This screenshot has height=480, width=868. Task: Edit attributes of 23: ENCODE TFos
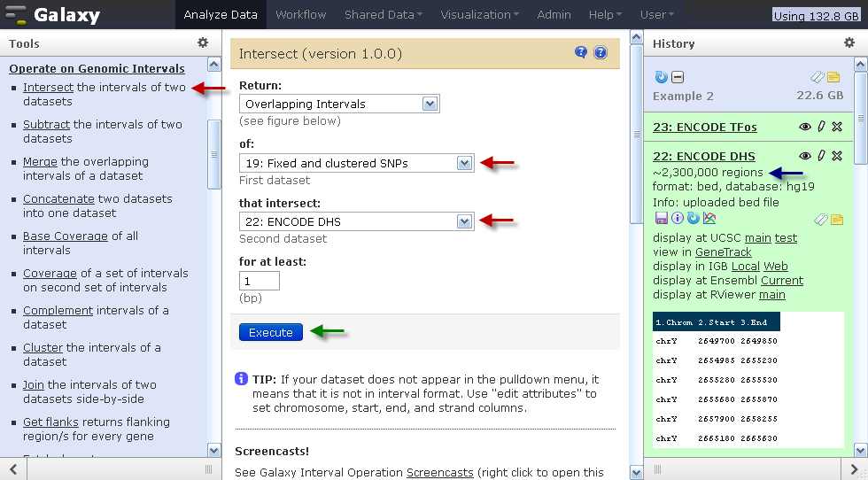[822, 127]
